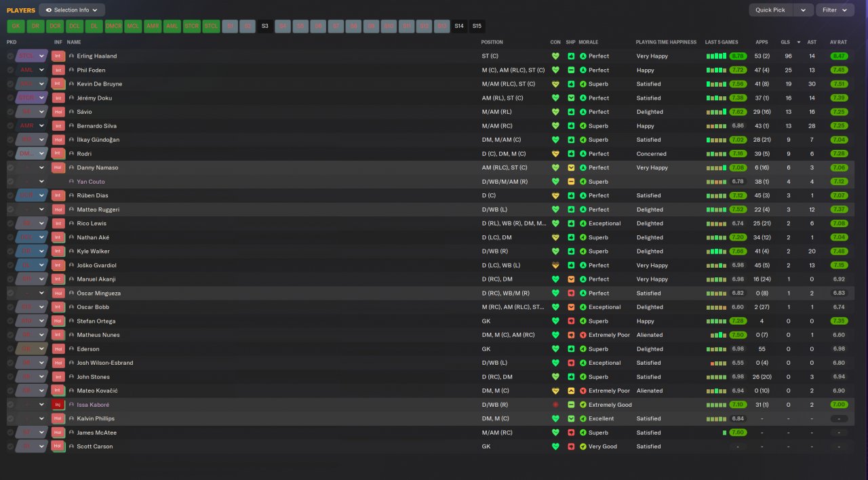The height and width of the screenshot is (480, 868).
Task: Click James McAtee's 7.60 last-game rating
Action: [x=738, y=433]
